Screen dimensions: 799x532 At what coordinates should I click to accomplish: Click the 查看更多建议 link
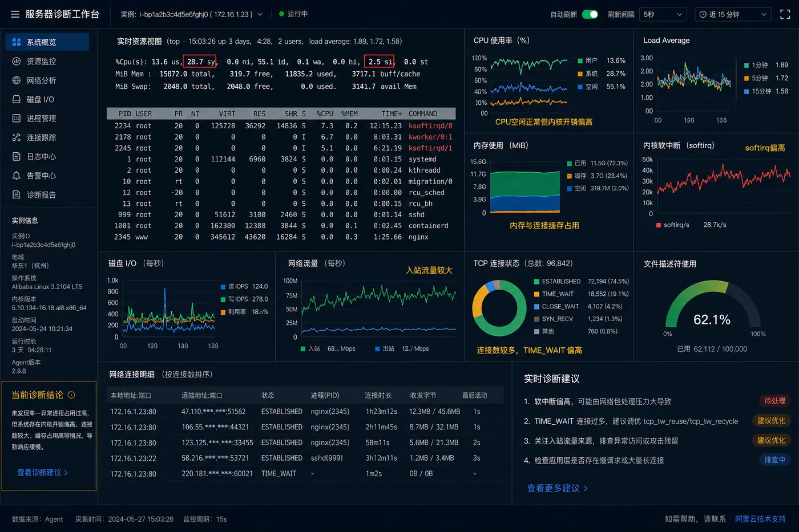557,488
